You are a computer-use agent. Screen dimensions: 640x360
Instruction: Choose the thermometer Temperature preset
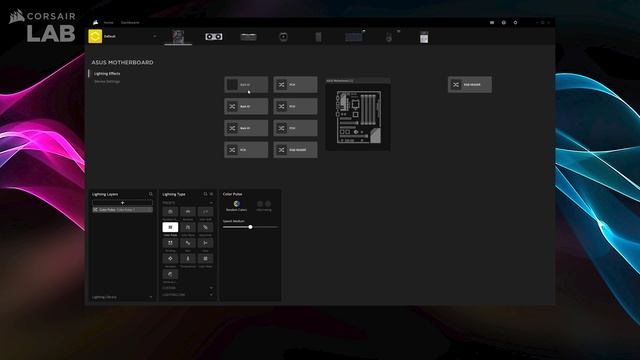coord(188,258)
